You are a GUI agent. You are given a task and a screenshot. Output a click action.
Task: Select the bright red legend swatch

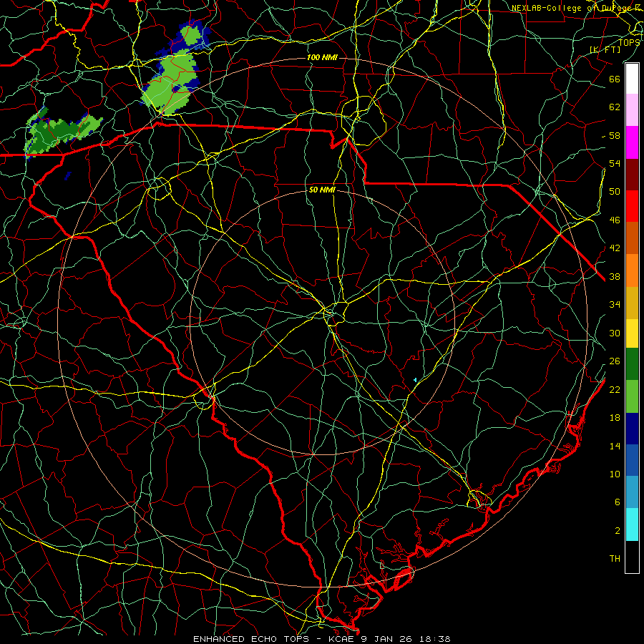(x=632, y=206)
